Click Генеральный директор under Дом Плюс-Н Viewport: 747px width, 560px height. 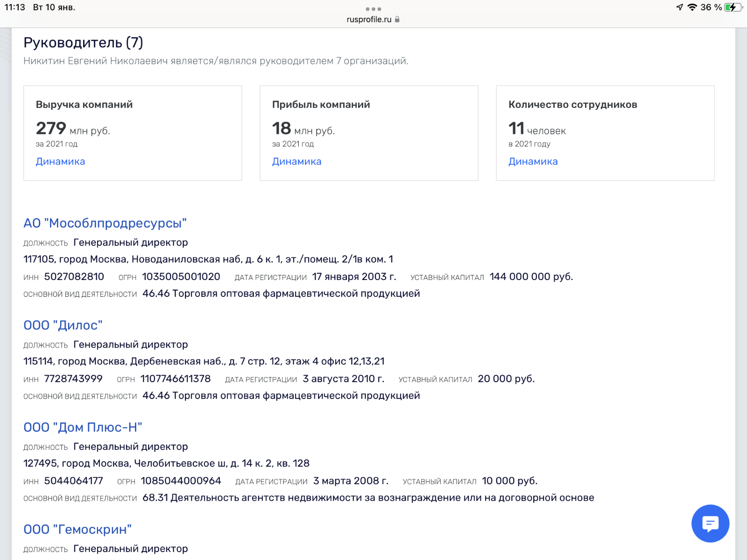131,447
